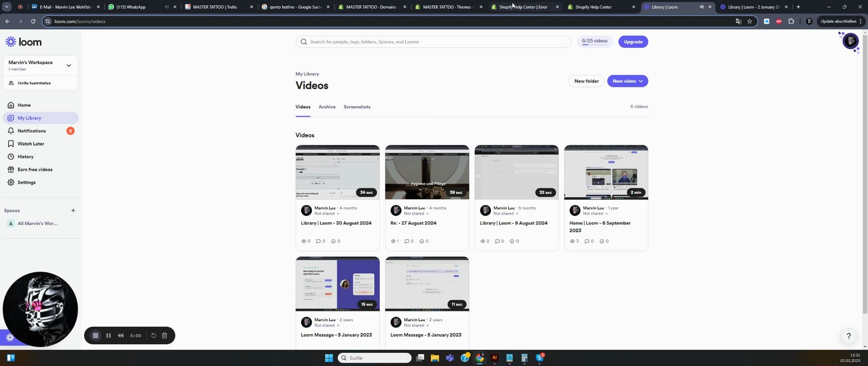Viewport: 868px width, 366px height.
Task: Open Earn free videos in the sidebar
Action: pos(41,169)
